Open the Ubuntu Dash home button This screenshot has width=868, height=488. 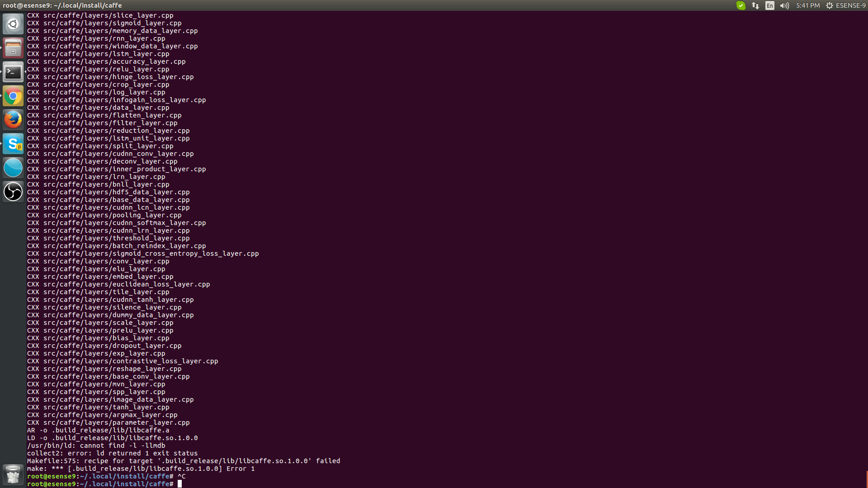(13, 23)
